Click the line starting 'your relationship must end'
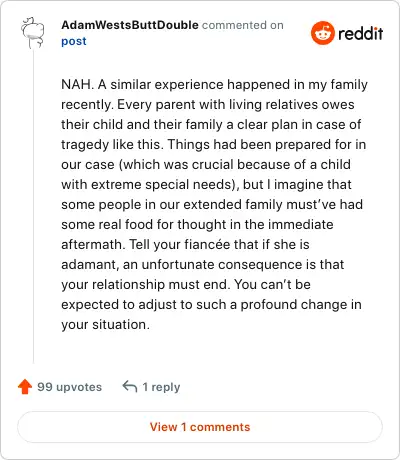 tap(186, 285)
